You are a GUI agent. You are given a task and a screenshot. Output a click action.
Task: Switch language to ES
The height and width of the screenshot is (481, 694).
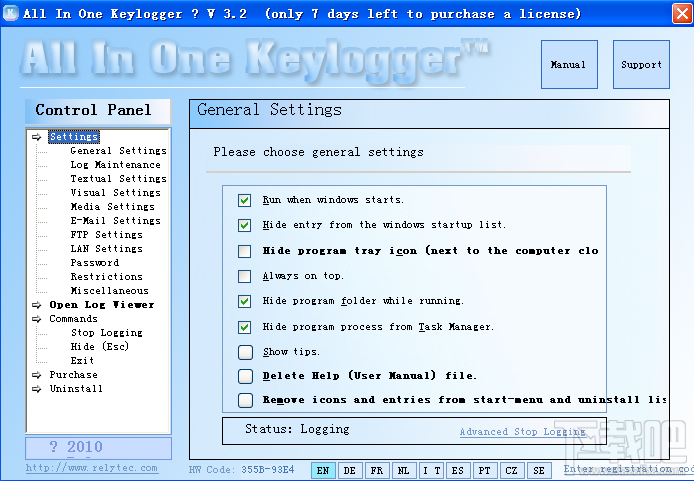pyautogui.click(x=457, y=470)
